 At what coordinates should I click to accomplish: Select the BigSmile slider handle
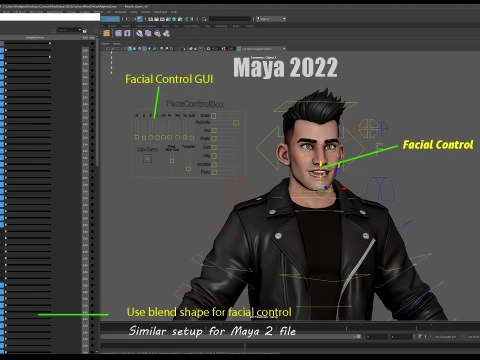(236, 123)
